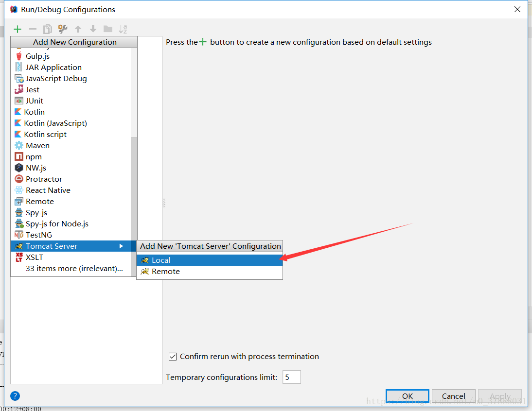Screen dimensions: 532x411
Task: Select JavaScript Debug configuration type
Action: point(71,79)
